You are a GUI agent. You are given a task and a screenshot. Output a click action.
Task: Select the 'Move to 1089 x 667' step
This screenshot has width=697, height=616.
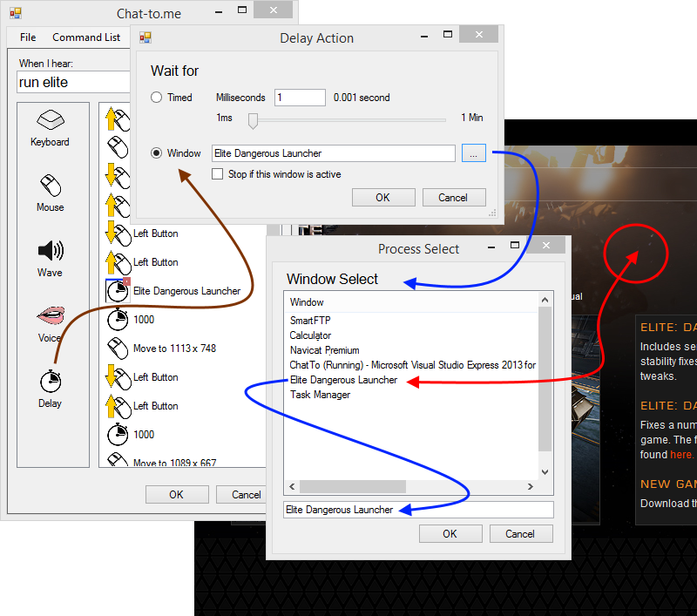click(x=175, y=463)
